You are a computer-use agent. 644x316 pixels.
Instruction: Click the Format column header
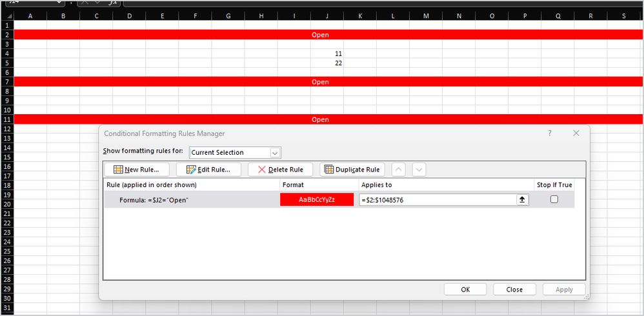click(319, 185)
